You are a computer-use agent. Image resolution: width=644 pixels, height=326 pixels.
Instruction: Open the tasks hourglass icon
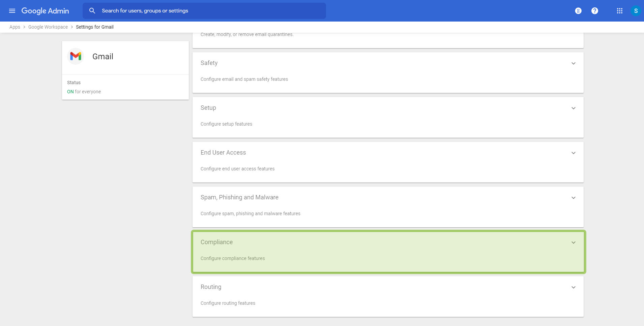click(x=578, y=11)
